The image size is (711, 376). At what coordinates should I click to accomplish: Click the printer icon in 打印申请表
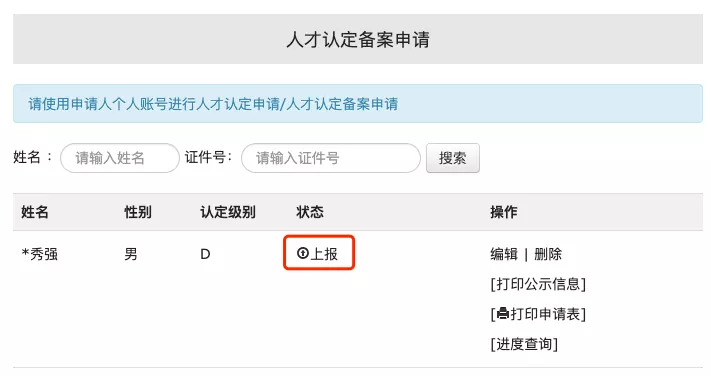tap(503, 313)
